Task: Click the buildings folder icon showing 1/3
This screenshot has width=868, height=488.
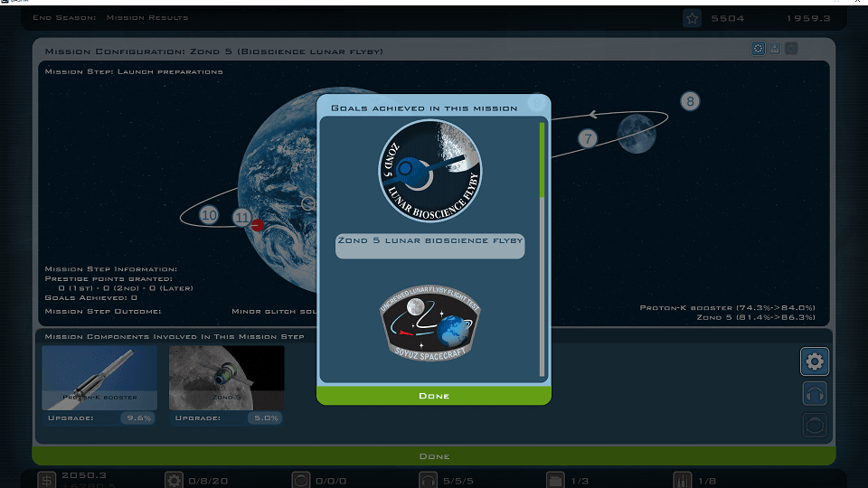Action: (x=555, y=480)
